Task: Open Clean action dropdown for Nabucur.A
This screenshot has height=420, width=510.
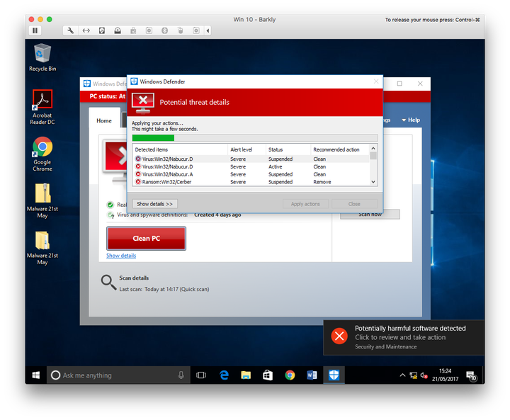Action: point(319,174)
